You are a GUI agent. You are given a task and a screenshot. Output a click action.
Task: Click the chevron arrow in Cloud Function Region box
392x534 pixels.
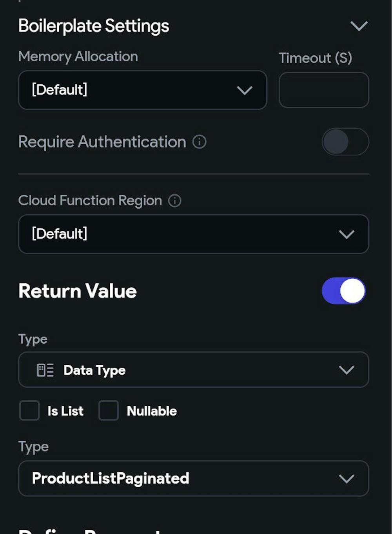tap(347, 234)
